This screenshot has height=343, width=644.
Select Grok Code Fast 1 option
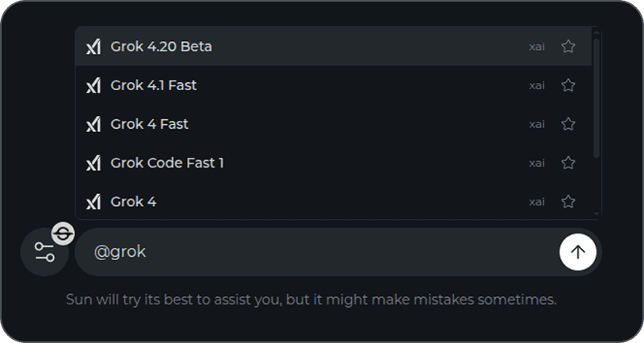point(167,163)
